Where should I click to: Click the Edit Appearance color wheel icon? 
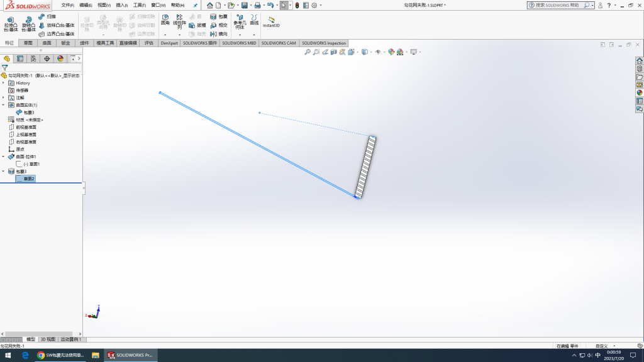[x=391, y=52]
